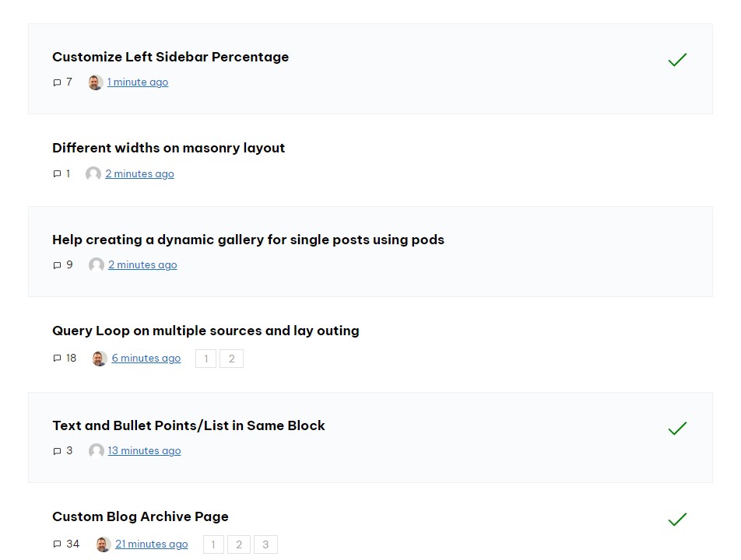
Task: Open the Different widths on masonry layout topic
Action: click(x=168, y=149)
